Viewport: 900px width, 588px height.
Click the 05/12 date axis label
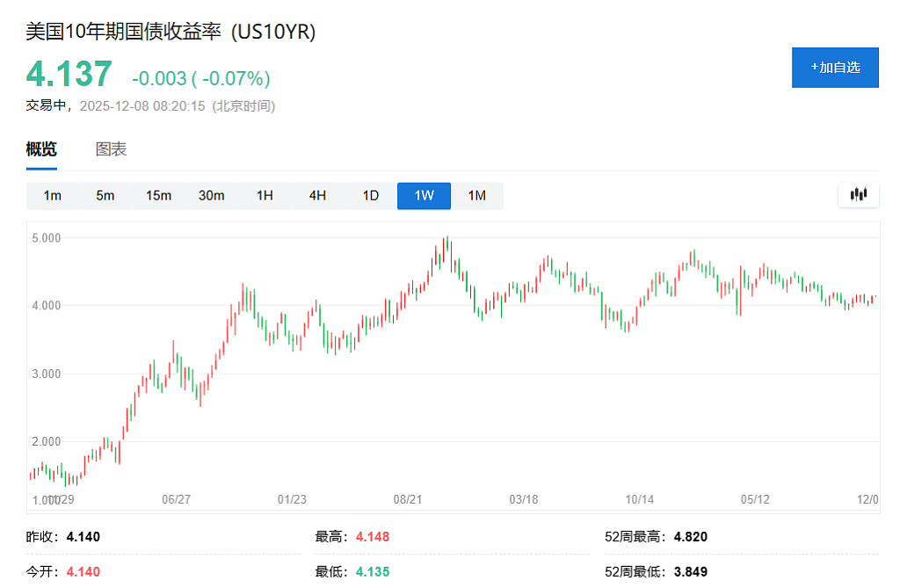pyautogui.click(x=755, y=499)
